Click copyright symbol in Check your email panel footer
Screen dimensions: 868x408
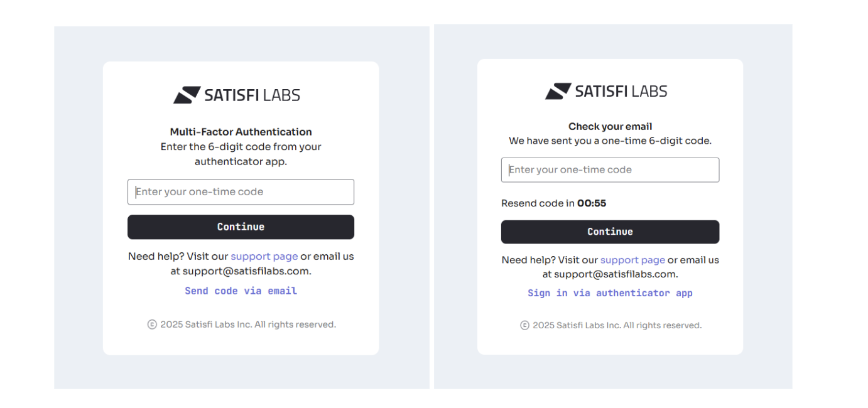(x=524, y=325)
